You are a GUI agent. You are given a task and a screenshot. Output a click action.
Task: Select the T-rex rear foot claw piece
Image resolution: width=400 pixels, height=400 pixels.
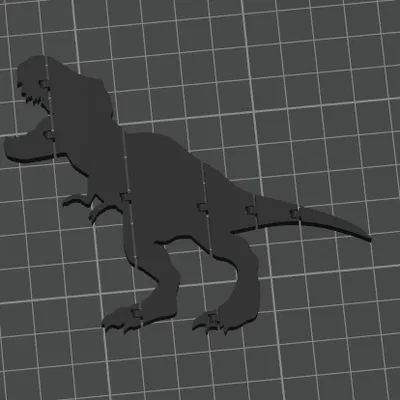coord(207,322)
